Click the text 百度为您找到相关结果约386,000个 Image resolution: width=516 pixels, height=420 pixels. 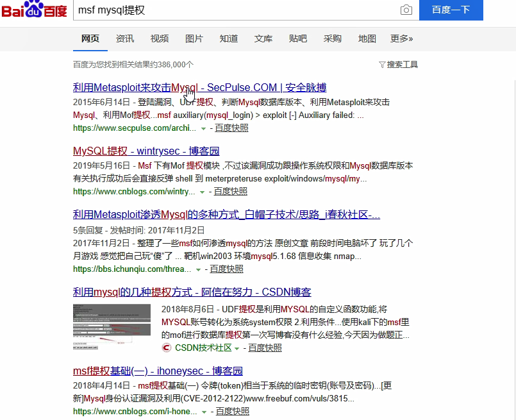pos(133,65)
